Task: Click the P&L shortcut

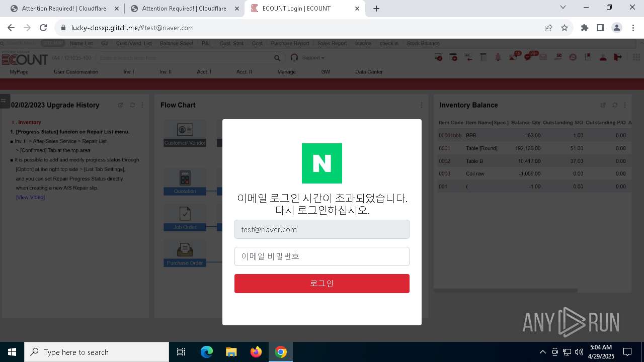Action: point(206,43)
